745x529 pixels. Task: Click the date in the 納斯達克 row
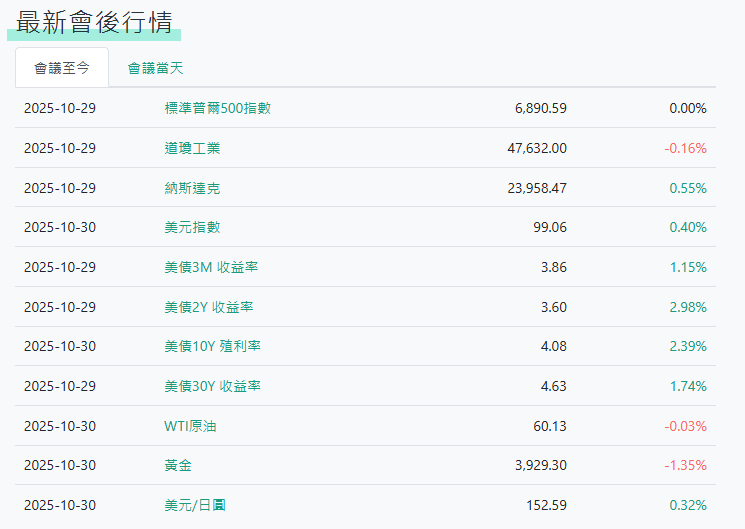[60, 188]
